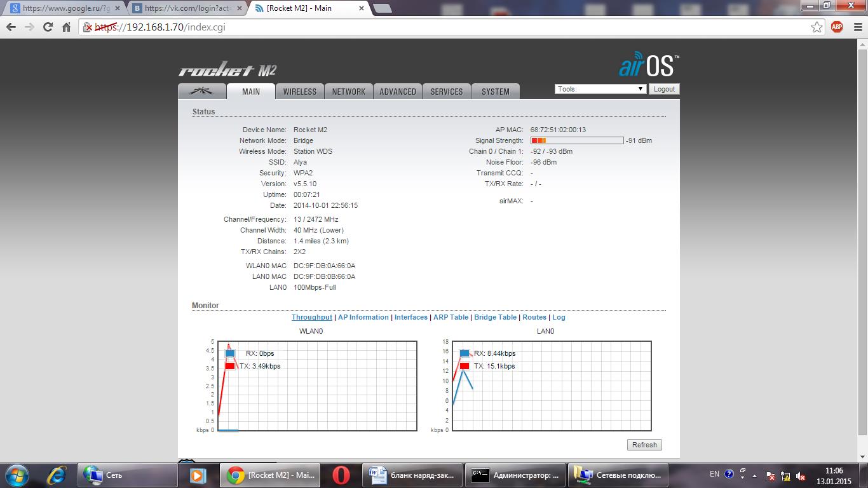This screenshot has width=868, height=488.
Task: Open the SERVICES tab
Action: (x=447, y=91)
